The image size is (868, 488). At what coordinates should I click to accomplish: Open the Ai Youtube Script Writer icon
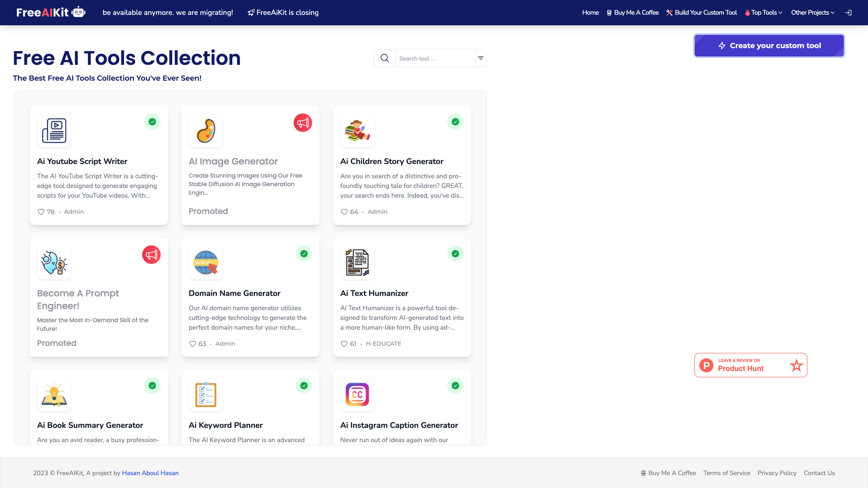[54, 131]
